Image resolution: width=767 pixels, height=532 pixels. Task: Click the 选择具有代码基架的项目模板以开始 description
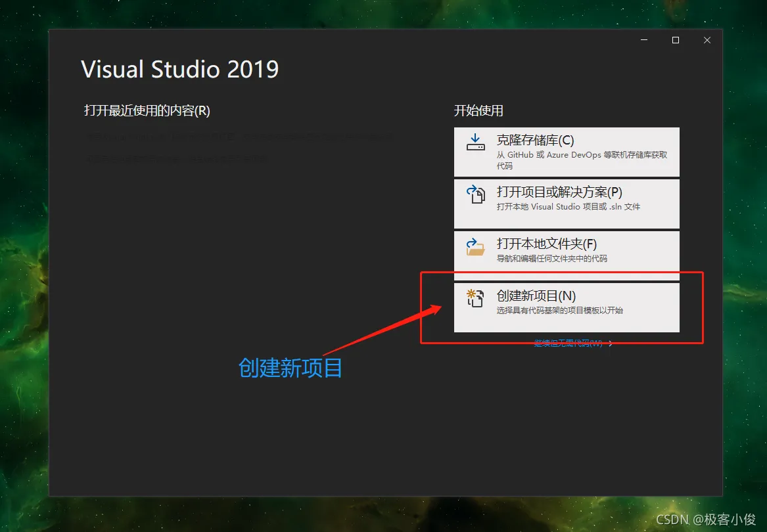coord(559,310)
